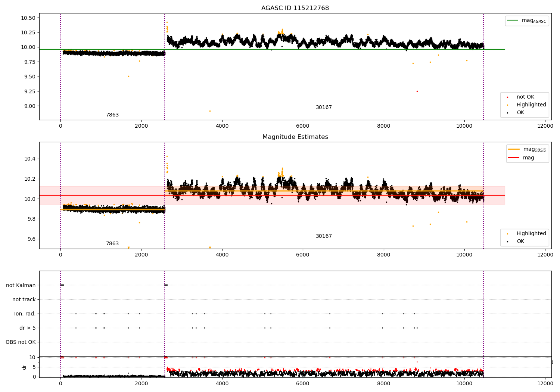Click the '8000' x-axis tick in bottom panel

383,383
